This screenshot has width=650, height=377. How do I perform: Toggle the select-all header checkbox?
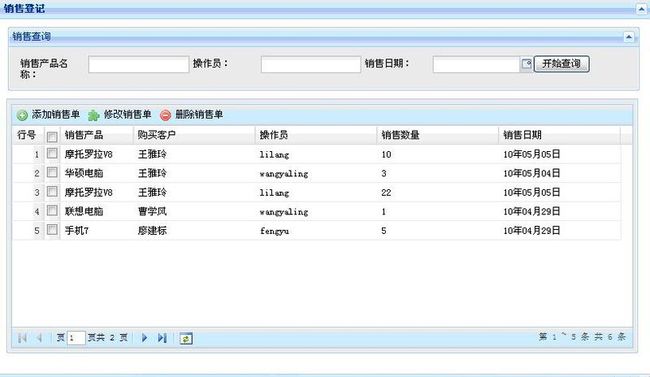pos(52,136)
